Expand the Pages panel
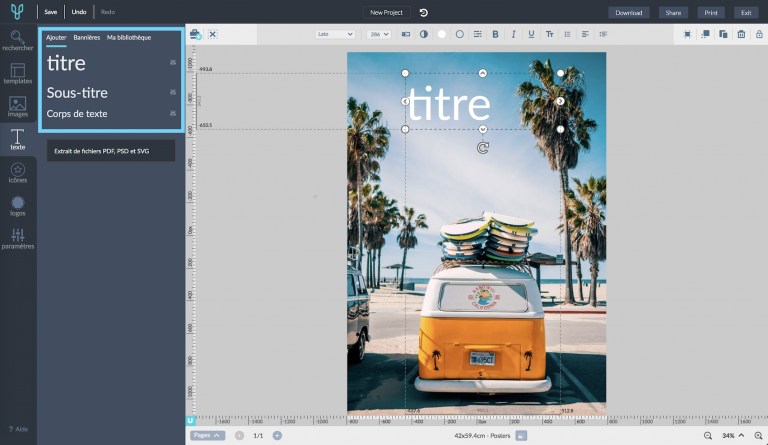The image size is (768, 445). coord(206,436)
